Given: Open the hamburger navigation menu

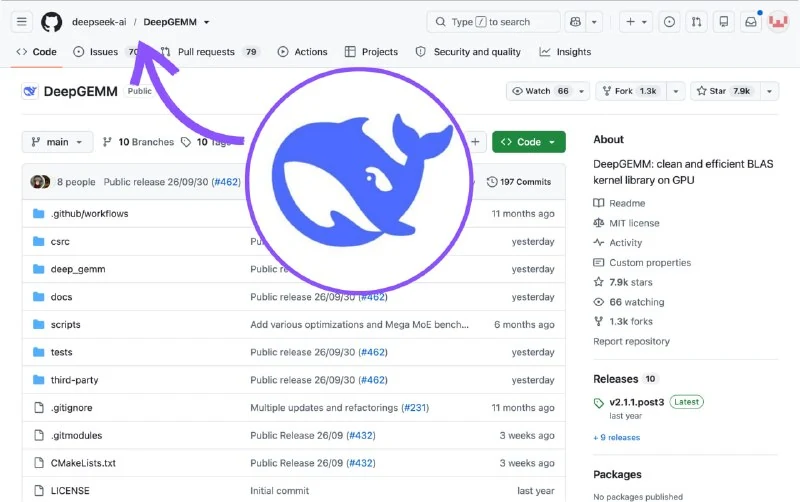Looking at the screenshot, I should (x=21, y=21).
